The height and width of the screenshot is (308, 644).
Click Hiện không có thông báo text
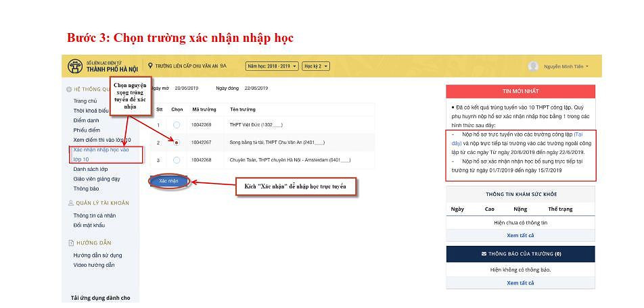(520, 270)
